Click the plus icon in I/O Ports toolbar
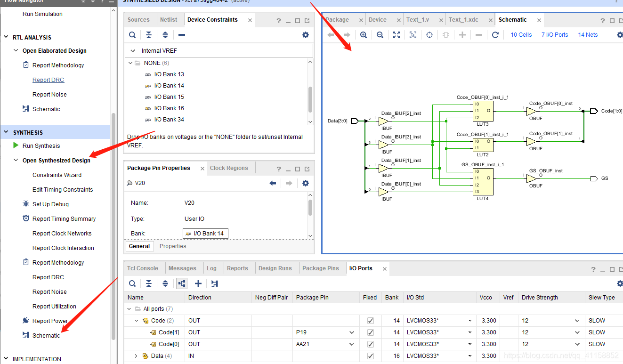The height and width of the screenshot is (364, 623). 198,283
